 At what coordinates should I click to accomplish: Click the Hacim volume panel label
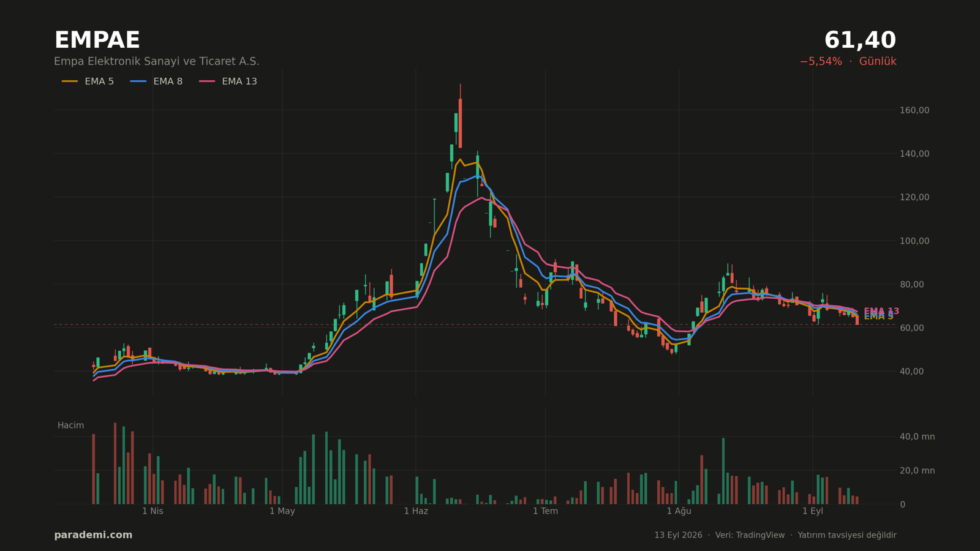pos(70,425)
